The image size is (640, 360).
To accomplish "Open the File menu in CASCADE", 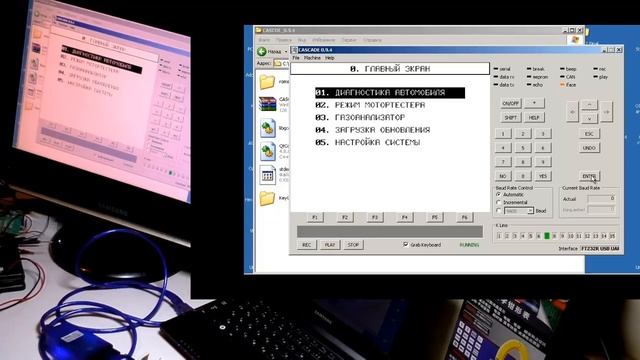I will [x=296, y=58].
